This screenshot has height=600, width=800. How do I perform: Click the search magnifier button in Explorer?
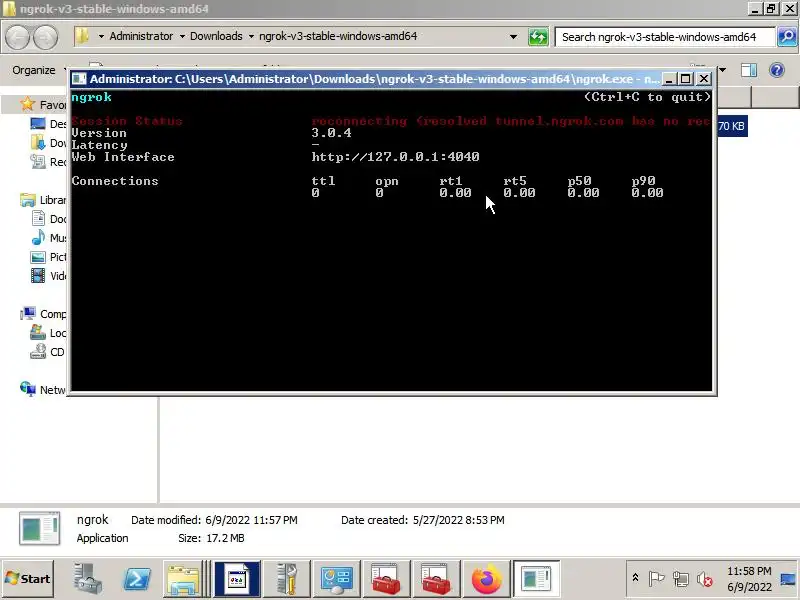coord(787,37)
